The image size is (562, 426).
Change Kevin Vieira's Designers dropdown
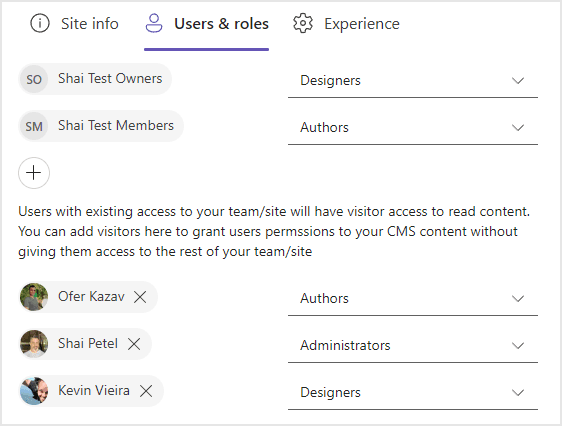tap(413, 392)
